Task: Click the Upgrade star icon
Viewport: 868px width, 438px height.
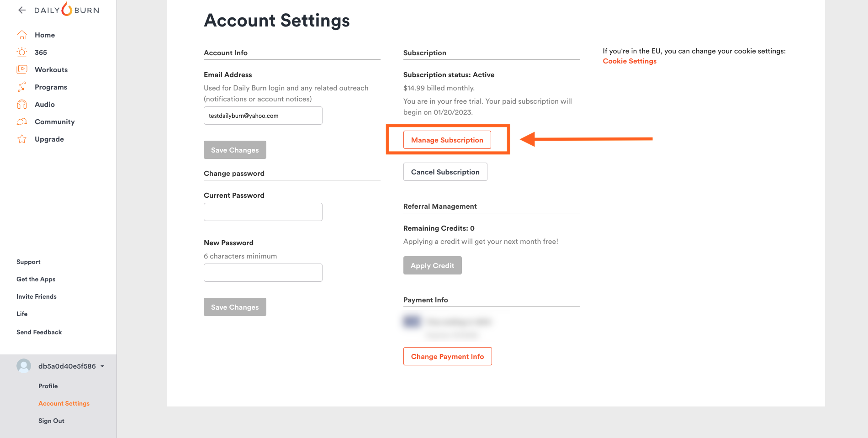Action: 22,139
